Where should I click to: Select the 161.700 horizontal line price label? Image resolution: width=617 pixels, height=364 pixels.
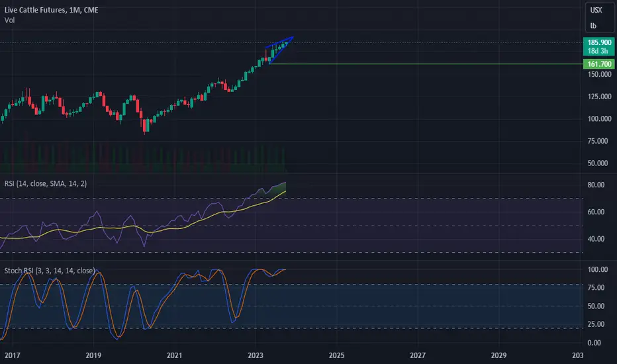pos(599,64)
